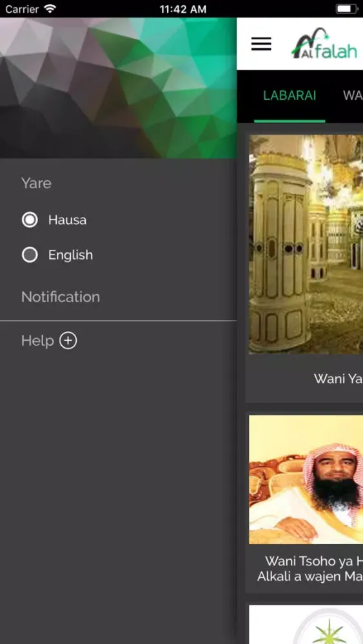This screenshot has width=363, height=644.
Task: Tap the Carrier label in status bar
Action: pyautogui.click(x=22, y=8)
